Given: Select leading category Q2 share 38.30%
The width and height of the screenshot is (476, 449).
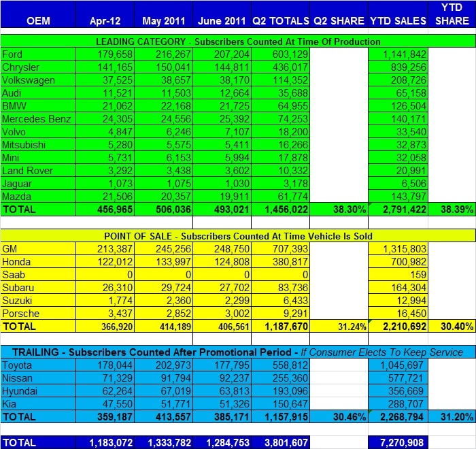Looking at the screenshot, I should click(x=350, y=210).
